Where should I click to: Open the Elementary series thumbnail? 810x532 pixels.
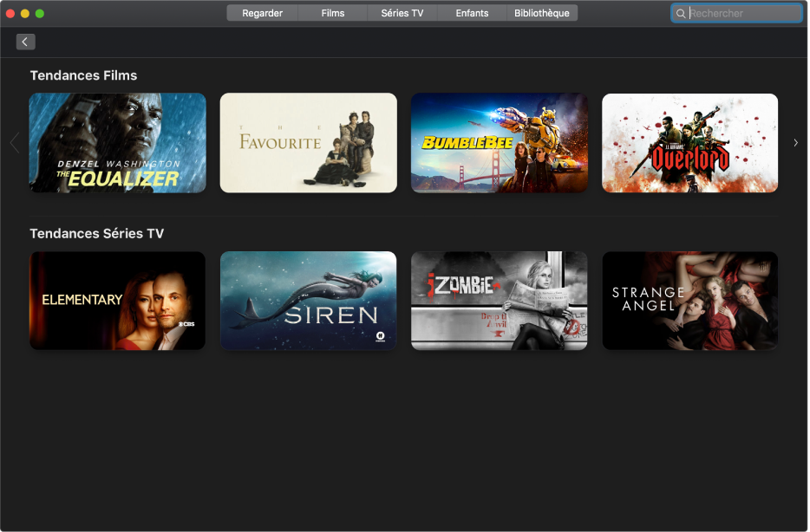[x=117, y=301]
